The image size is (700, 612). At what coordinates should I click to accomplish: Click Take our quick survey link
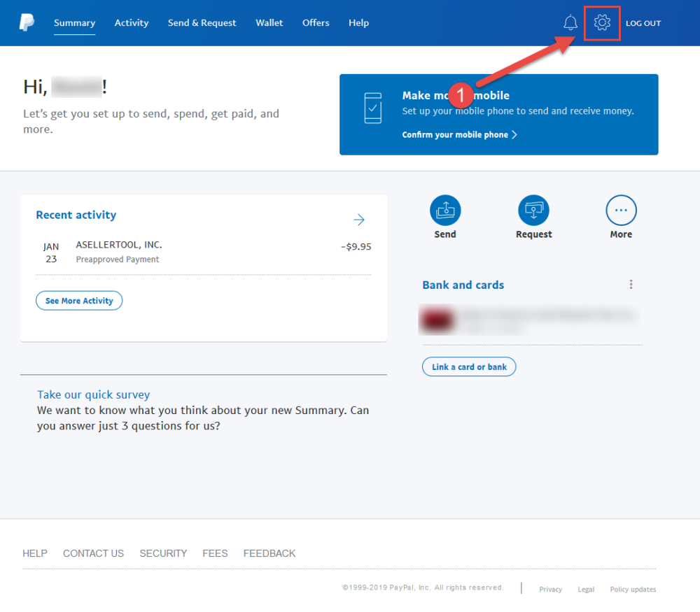pos(93,394)
